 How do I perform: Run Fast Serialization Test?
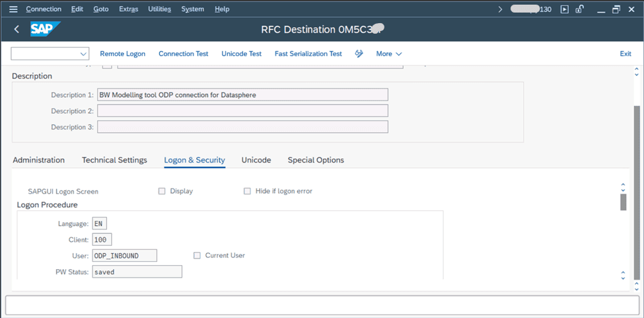coord(308,54)
